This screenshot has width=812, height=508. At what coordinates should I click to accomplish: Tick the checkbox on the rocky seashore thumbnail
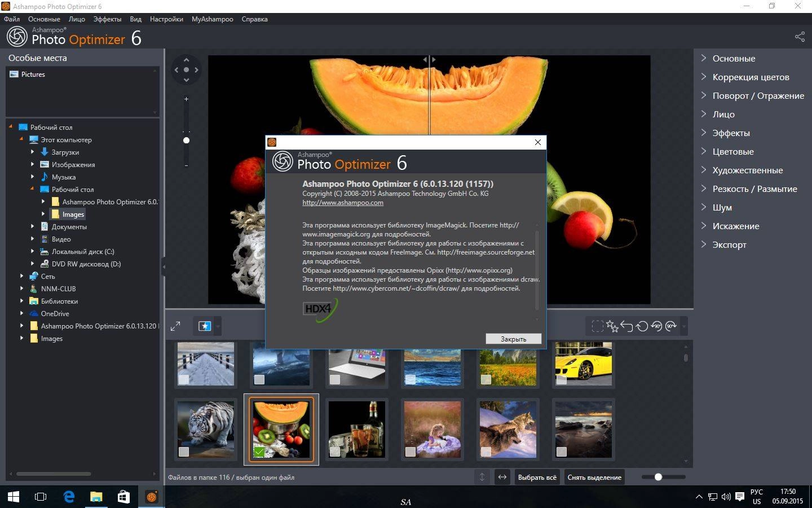point(562,452)
